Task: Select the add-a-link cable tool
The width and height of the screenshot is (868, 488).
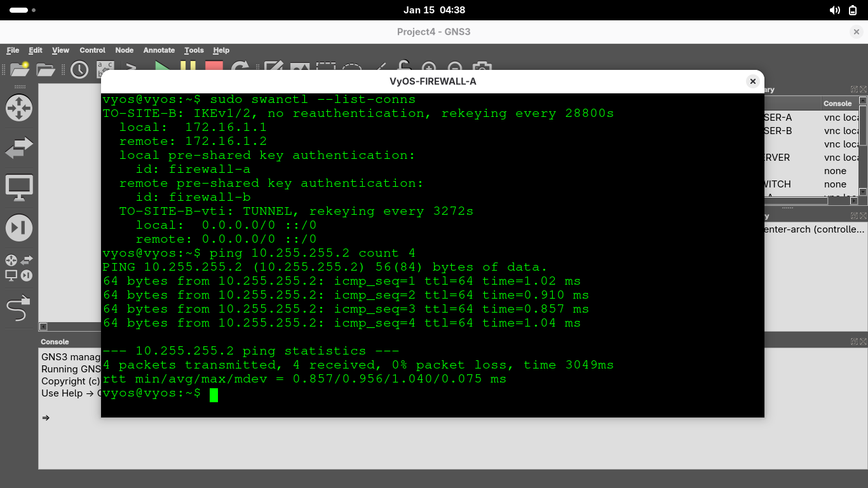Action: pos(18,308)
